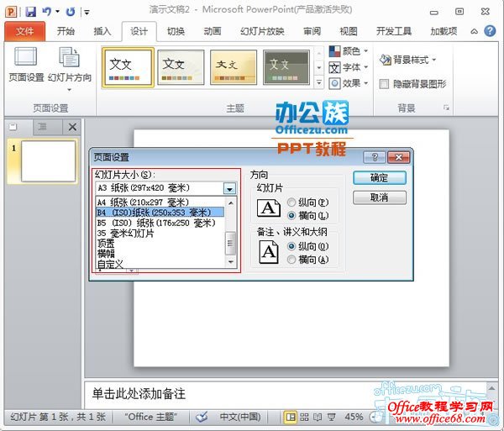This screenshot has width=504, height=431.
Task: Switch to Reading view icon
Action: click(318, 418)
